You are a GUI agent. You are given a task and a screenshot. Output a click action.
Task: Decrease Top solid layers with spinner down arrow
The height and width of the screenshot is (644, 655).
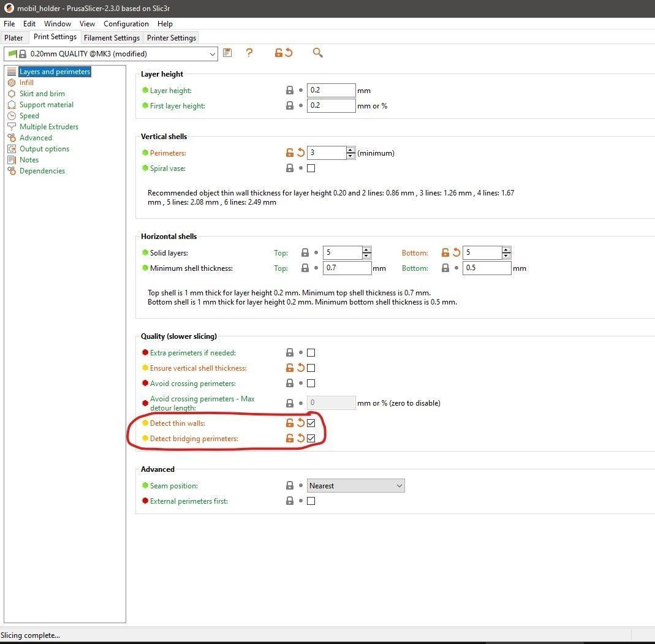pos(366,256)
